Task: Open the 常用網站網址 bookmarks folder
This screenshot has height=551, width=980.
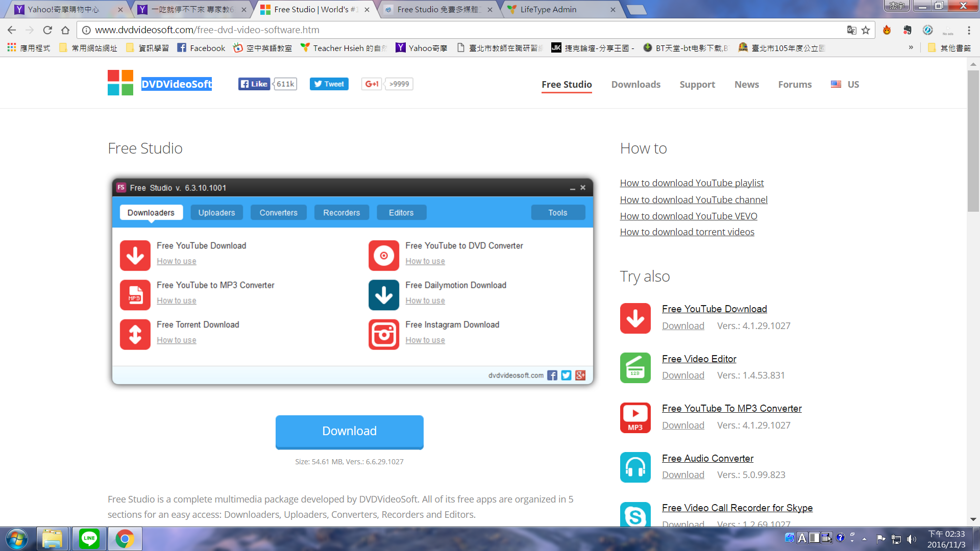Action: pyautogui.click(x=88, y=48)
